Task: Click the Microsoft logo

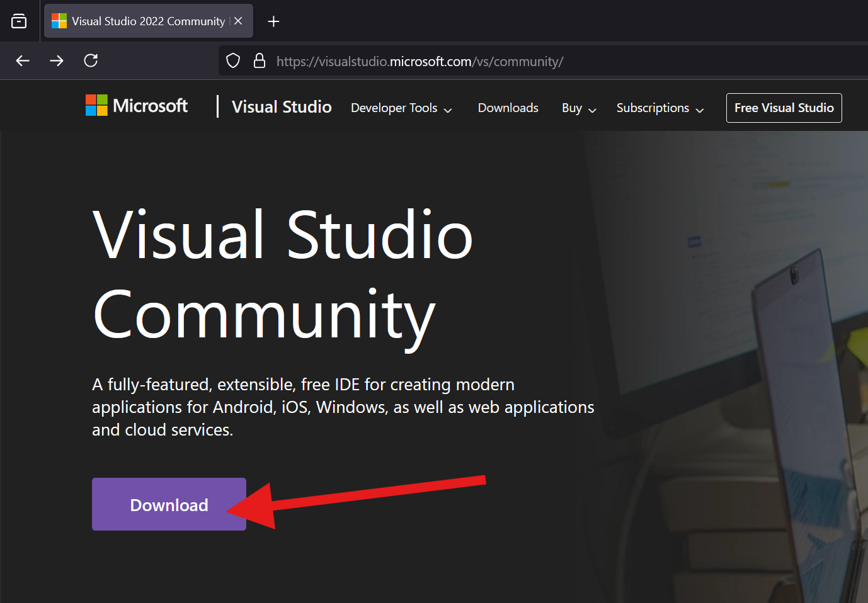Action: click(137, 105)
